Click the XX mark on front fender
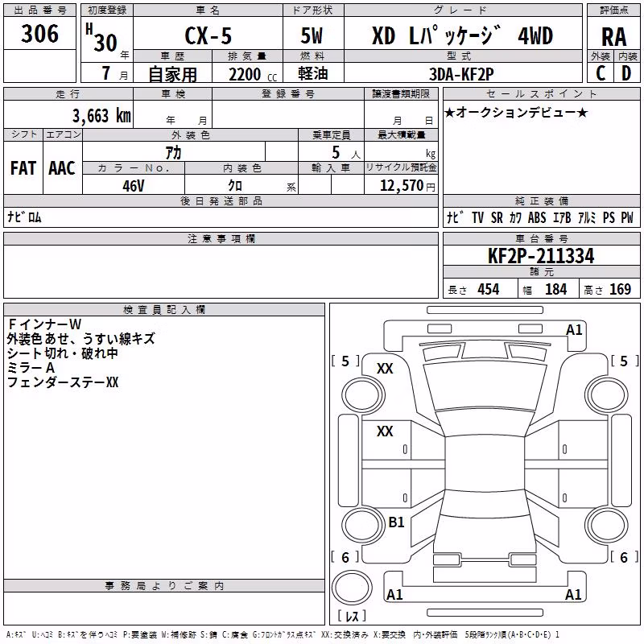Viewport: 644px width, 644px height. [x=385, y=369]
